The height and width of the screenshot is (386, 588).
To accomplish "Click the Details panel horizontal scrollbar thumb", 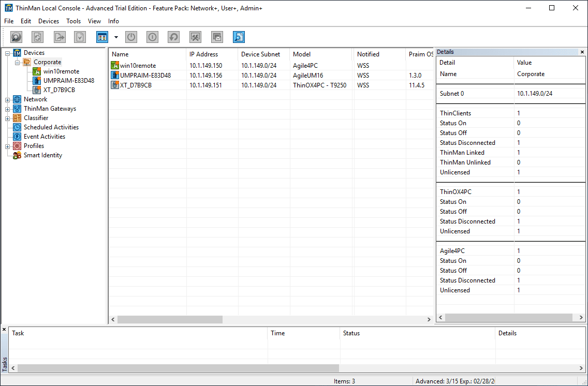I will [x=509, y=317].
